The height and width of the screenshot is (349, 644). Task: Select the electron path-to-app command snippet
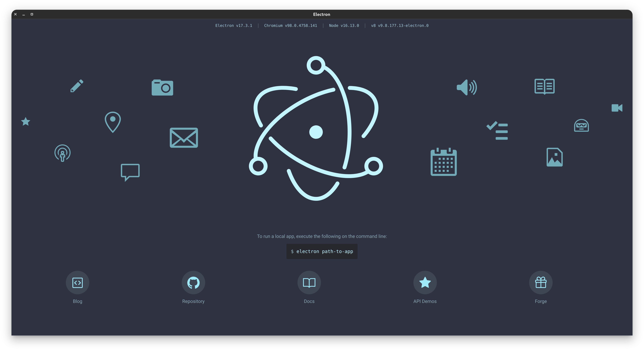[322, 251]
